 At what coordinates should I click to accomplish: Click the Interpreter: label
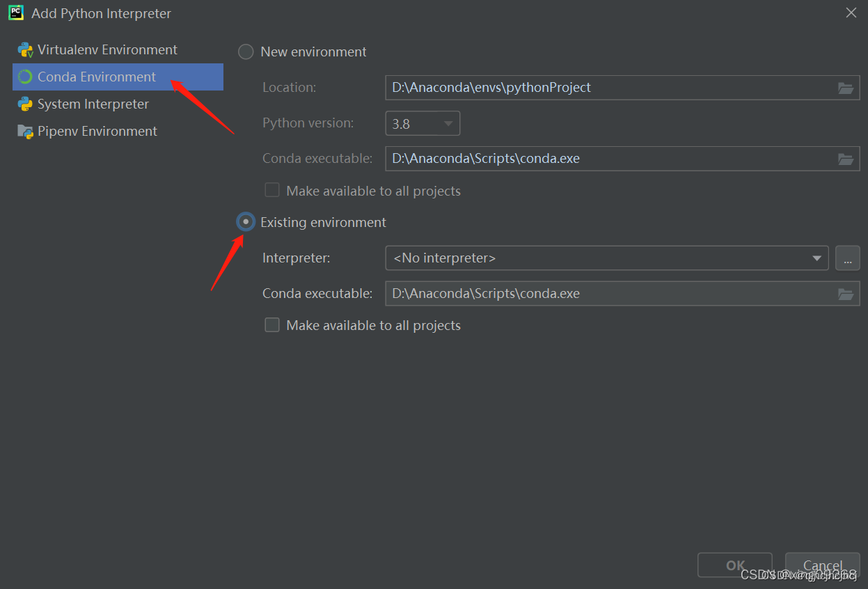(x=297, y=258)
